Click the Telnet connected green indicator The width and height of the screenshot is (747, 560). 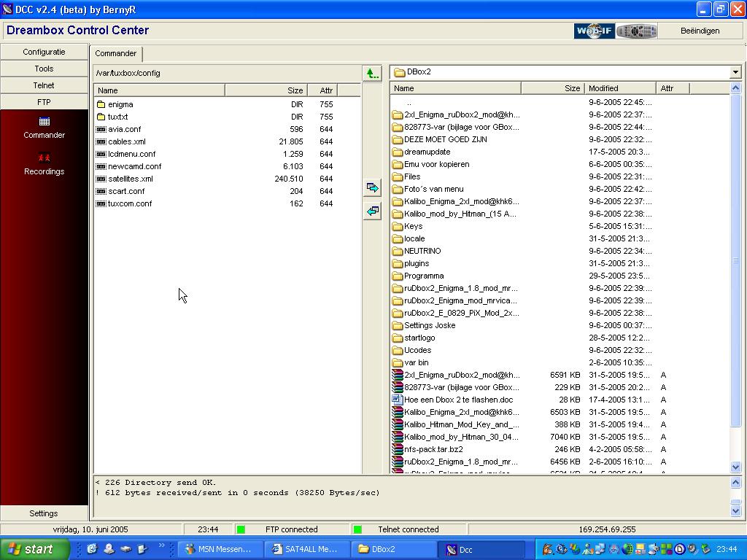(x=357, y=529)
